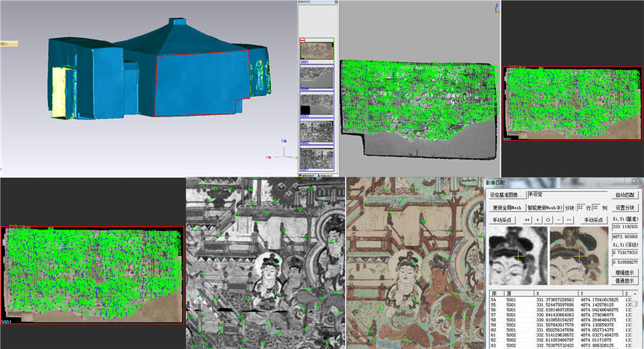Click the left 手动采点 button
The image size is (644, 349).
504,220
